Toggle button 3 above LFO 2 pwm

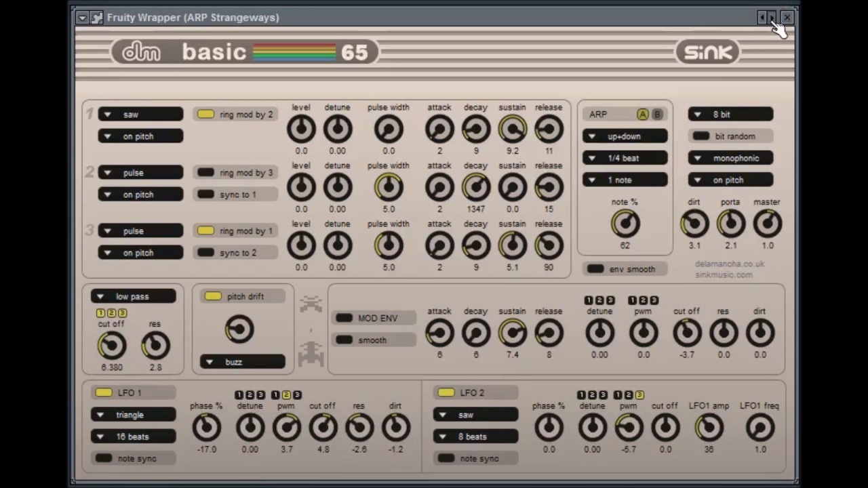click(639, 394)
